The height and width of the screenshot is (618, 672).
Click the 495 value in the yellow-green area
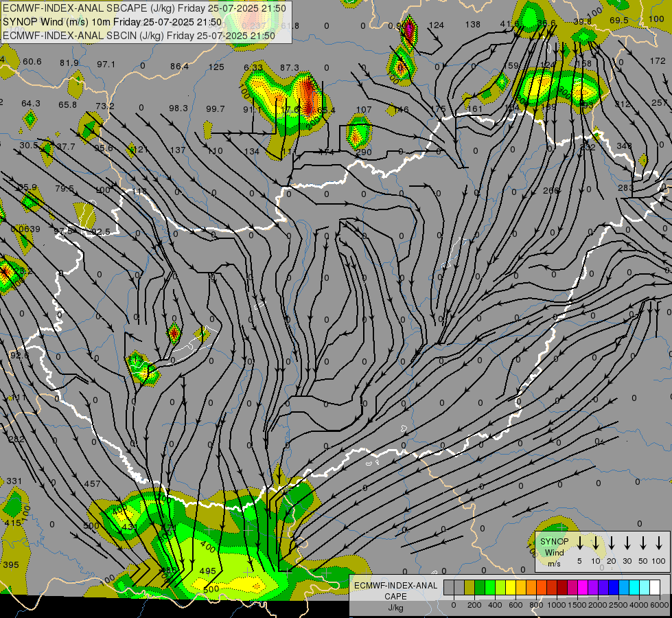tap(208, 571)
